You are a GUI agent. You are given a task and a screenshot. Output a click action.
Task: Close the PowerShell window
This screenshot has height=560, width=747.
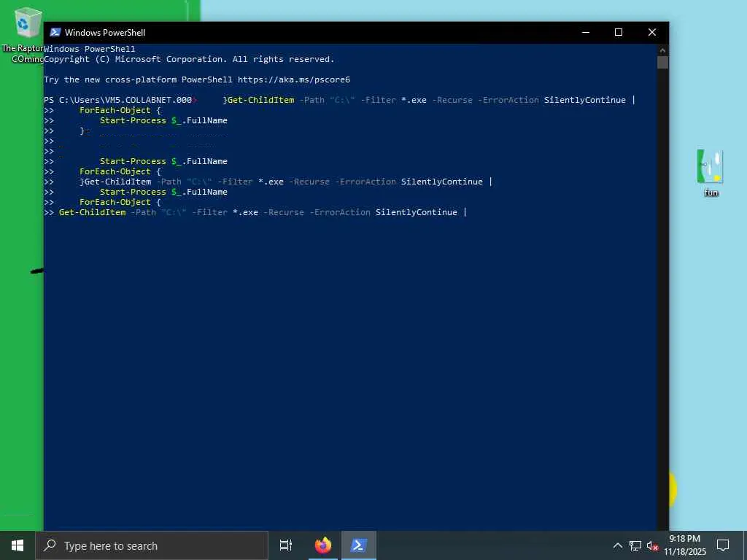(x=652, y=32)
